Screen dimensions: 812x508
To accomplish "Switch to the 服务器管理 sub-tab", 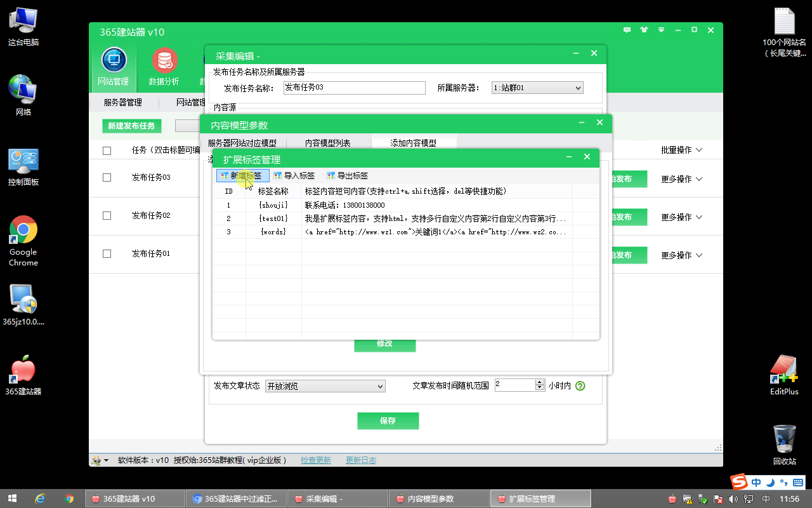I will [122, 102].
